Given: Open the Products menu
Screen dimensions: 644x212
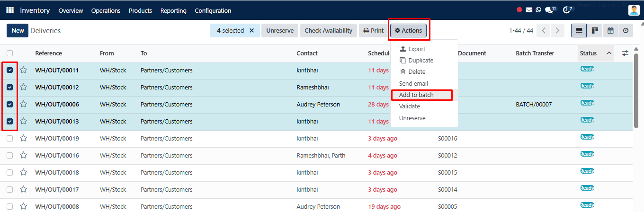Looking at the screenshot, I should tap(140, 10).
